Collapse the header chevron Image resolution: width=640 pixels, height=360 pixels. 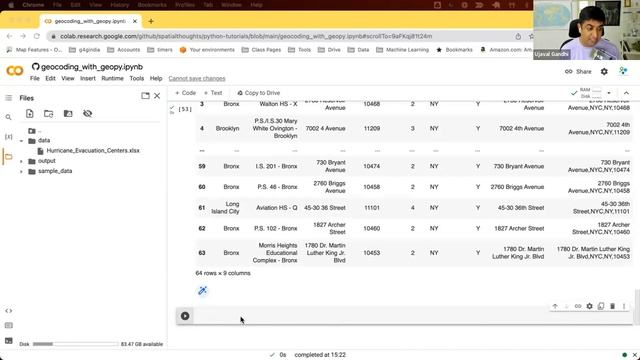coord(627,93)
